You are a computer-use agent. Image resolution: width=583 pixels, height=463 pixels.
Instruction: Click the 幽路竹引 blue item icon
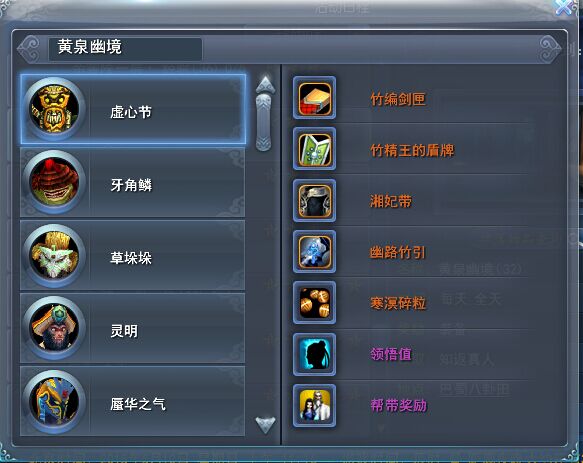(315, 252)
